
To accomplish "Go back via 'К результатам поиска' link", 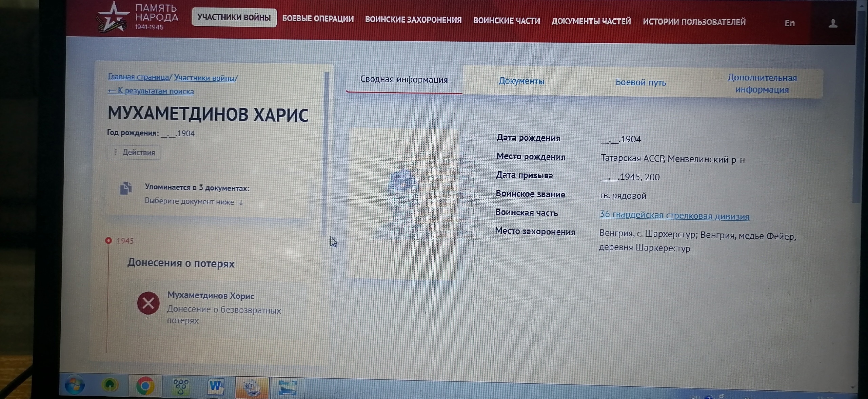I will click(x=151, y=91).
